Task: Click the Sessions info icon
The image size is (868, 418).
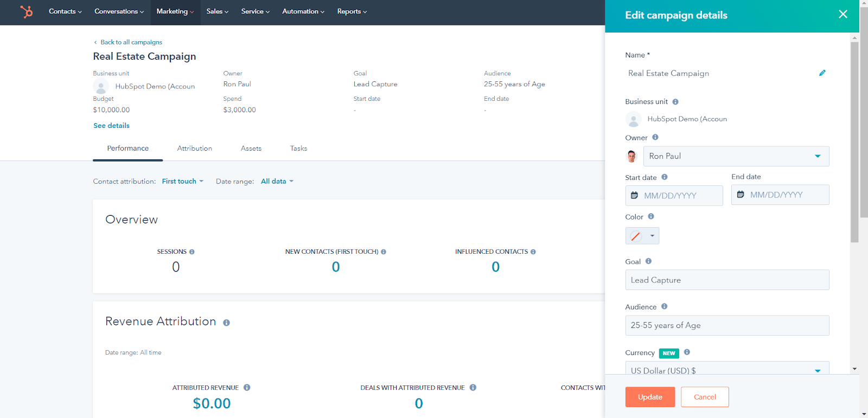Action: pos(192,252)
